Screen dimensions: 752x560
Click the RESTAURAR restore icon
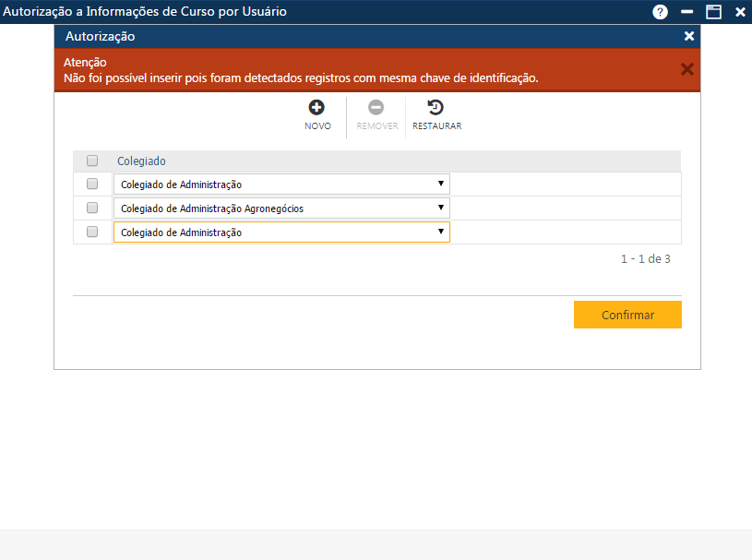click(436, 108)
